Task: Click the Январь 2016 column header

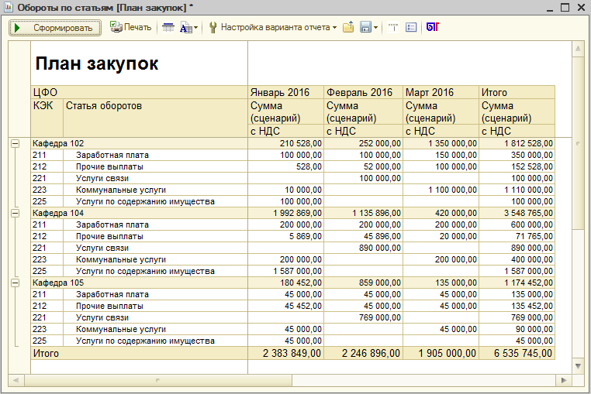Action: pyautogui.click(x=286, y=92)
